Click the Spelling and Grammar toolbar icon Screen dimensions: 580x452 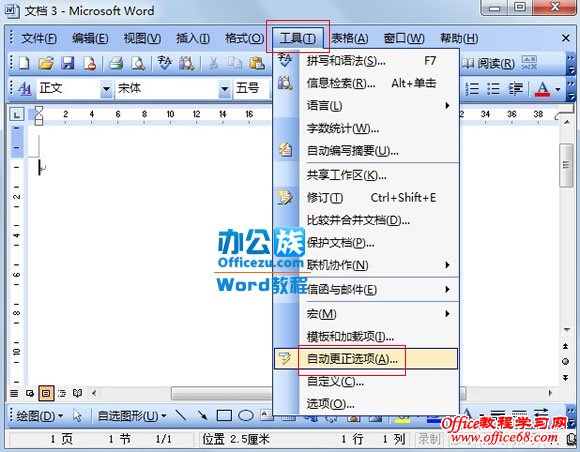(x=165, y=63)
